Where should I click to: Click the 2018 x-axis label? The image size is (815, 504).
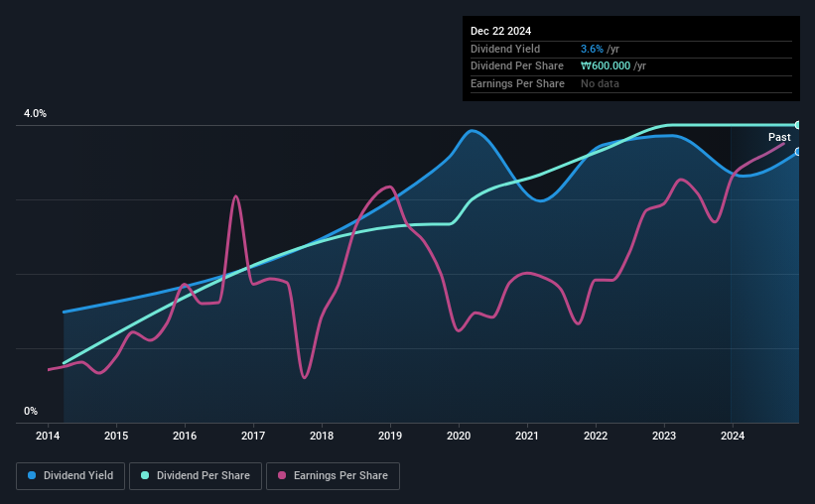tap(322, 436)
